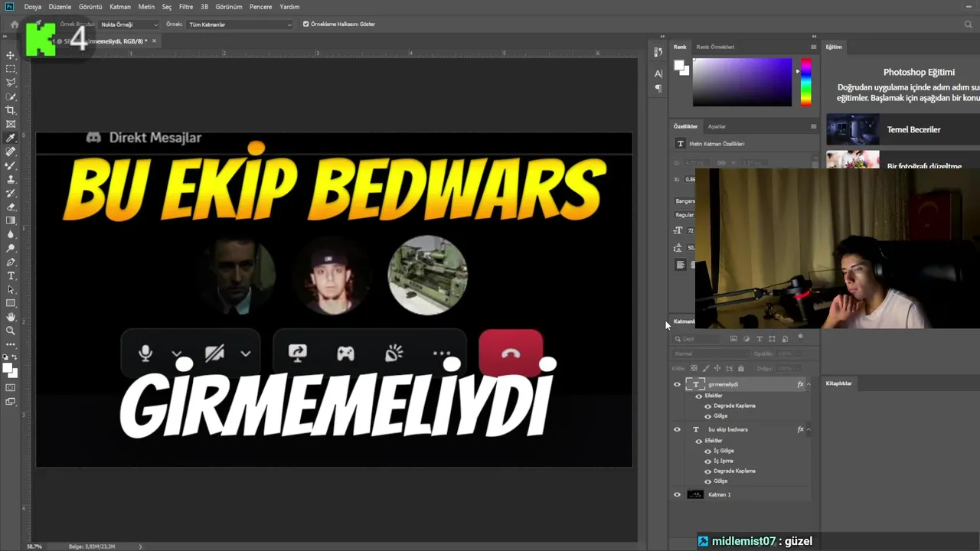Select the Eyedropper tool
This screenshot has width=980, height=551.
pyautogui.click(x=11, y=138)
